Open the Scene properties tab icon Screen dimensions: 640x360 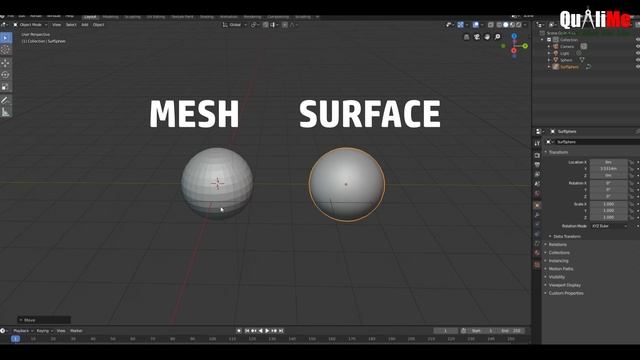coord(537,184)
